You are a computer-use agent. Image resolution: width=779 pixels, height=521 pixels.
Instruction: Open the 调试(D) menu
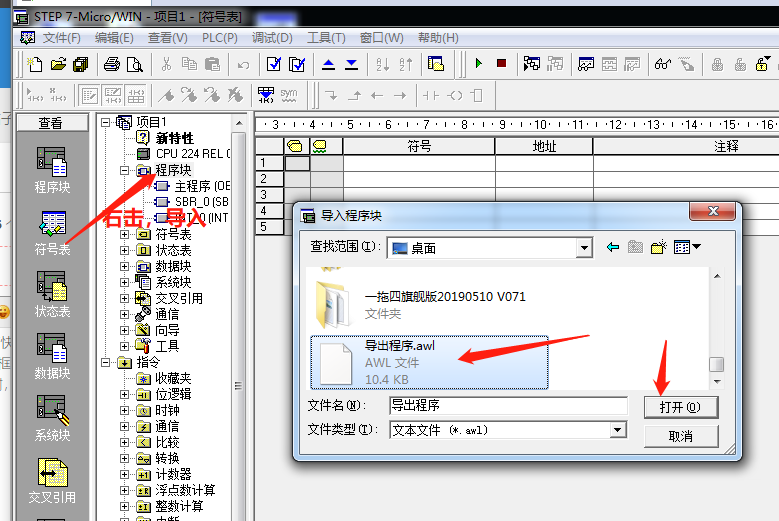pyautogui.click(x=272, y=38)
